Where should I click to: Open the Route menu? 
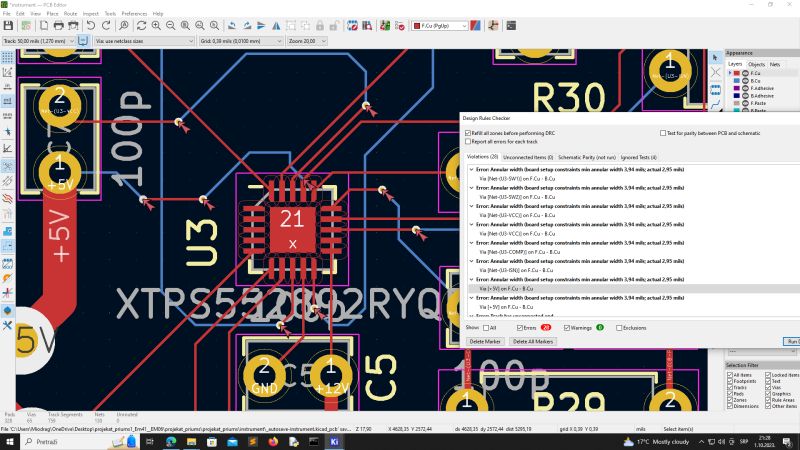(x=70, y=14)
